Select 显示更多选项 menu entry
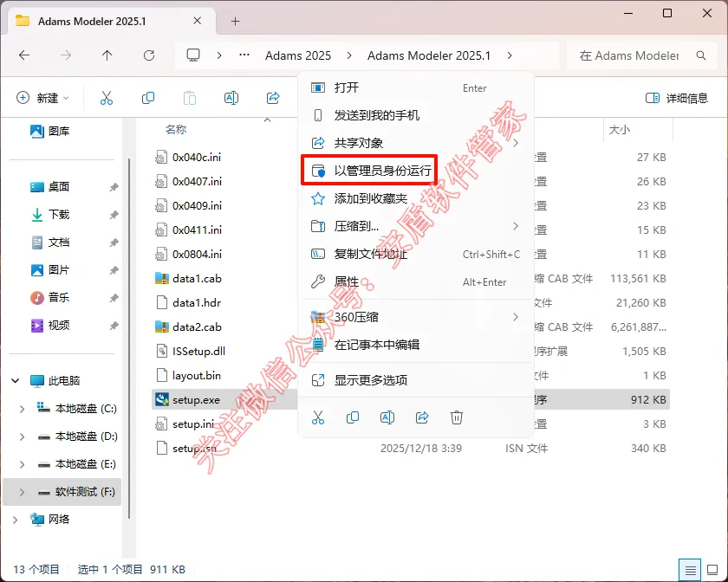 pyautogui.click(x=415, y=380)
